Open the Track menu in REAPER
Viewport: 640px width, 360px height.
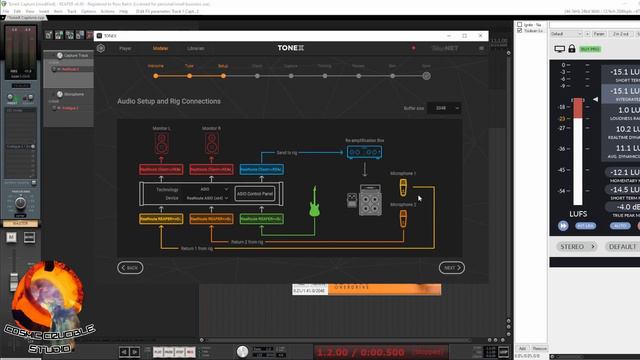[x=72, y=11]
